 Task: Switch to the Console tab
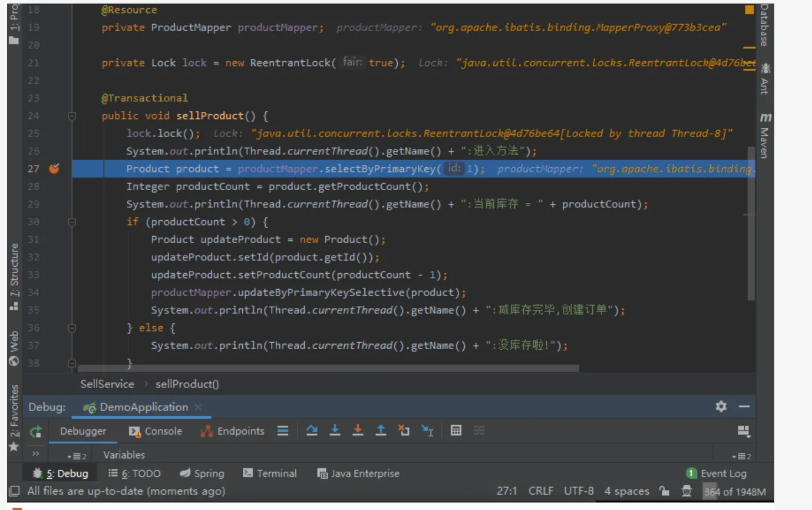[x=156, y=431]
